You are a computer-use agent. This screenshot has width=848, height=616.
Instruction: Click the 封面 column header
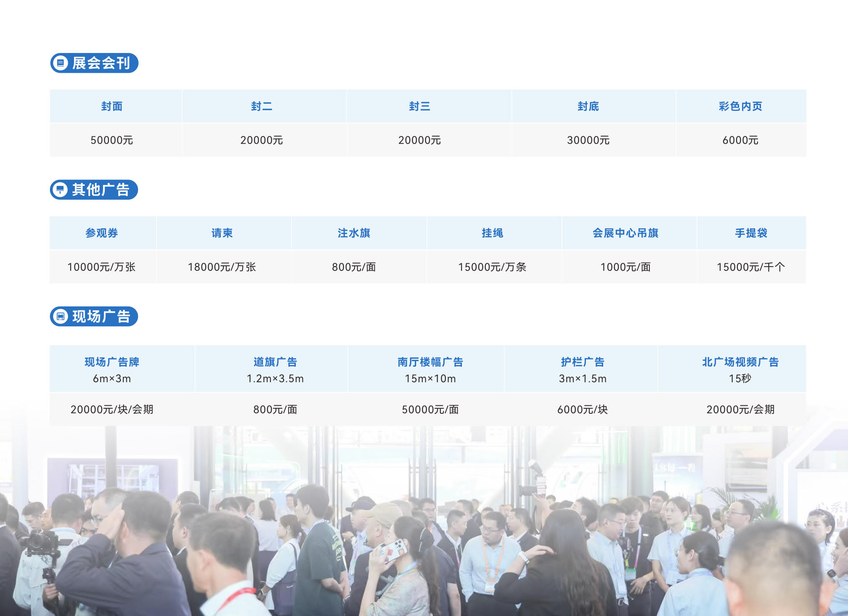[112, 106]
